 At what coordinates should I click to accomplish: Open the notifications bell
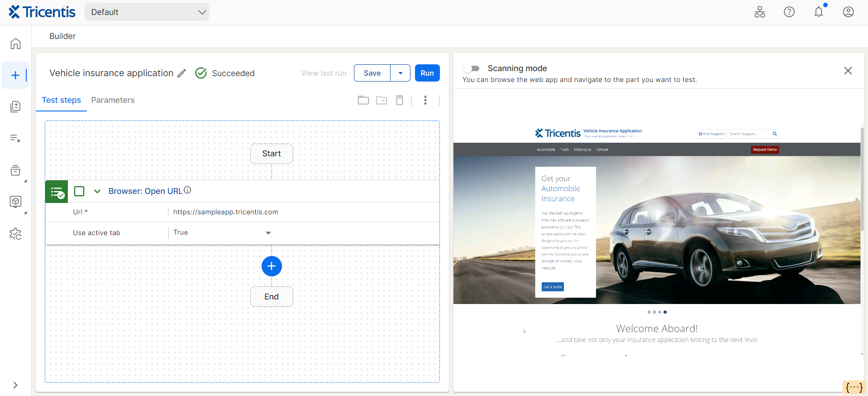[x=818, y=12]
